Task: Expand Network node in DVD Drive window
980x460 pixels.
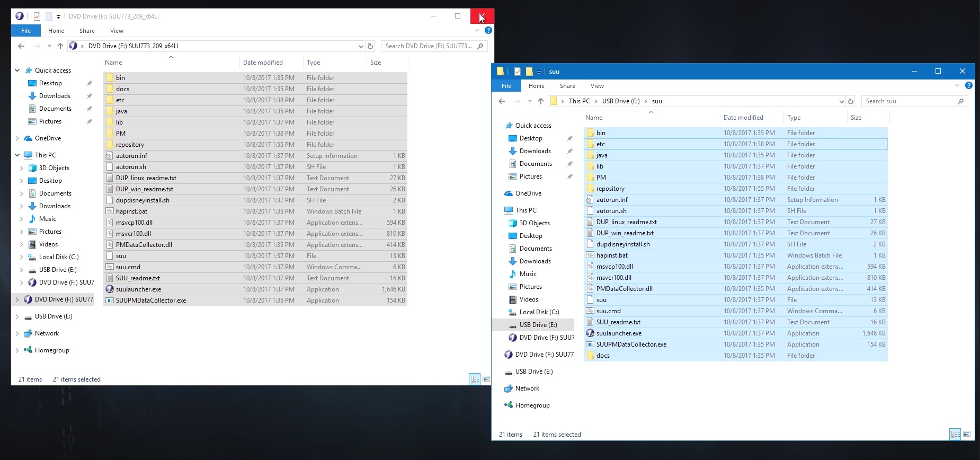Action: [17, 333]
